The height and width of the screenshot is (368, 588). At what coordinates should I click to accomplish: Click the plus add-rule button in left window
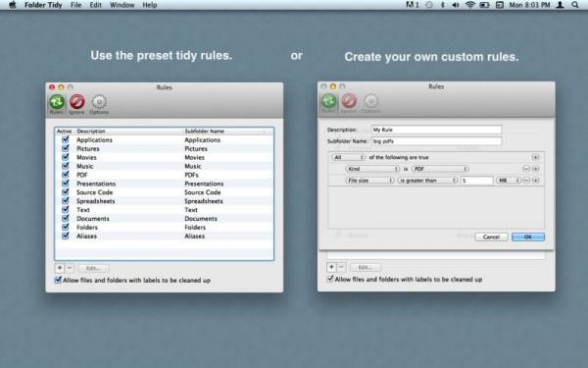click(59, 268)
